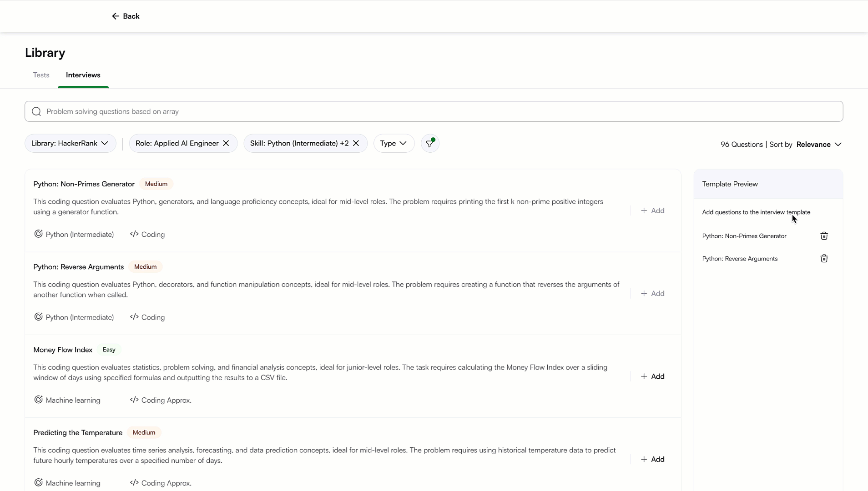Viewport: 868px width, 491px height.
Task: Delete Python: Reverse Arguments from template
Action: tap(824, 259)
